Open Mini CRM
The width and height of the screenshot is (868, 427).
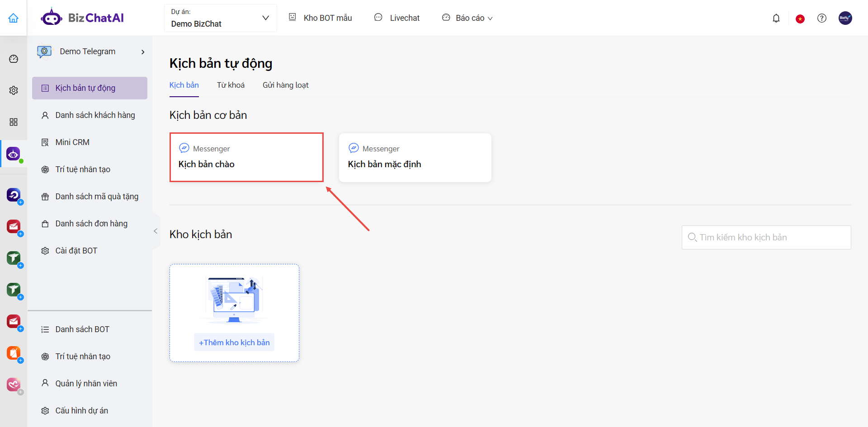tap(90, 142)
